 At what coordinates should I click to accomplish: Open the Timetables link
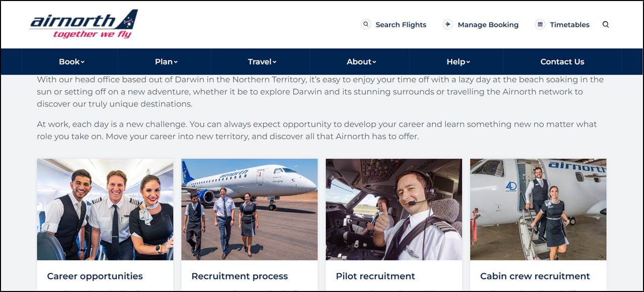point(569,25)
